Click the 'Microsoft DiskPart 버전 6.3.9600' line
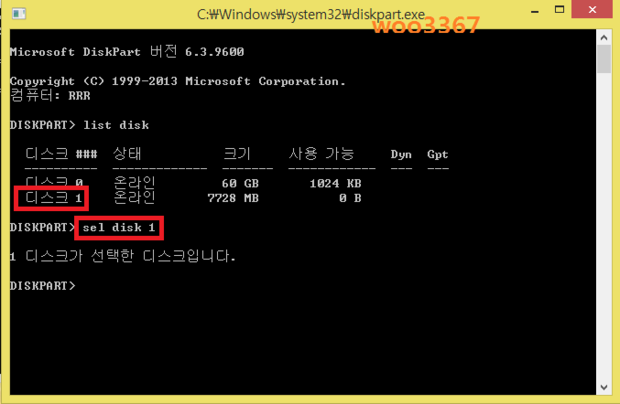Viewport: 620px width, 404px height. pos(125,52)
